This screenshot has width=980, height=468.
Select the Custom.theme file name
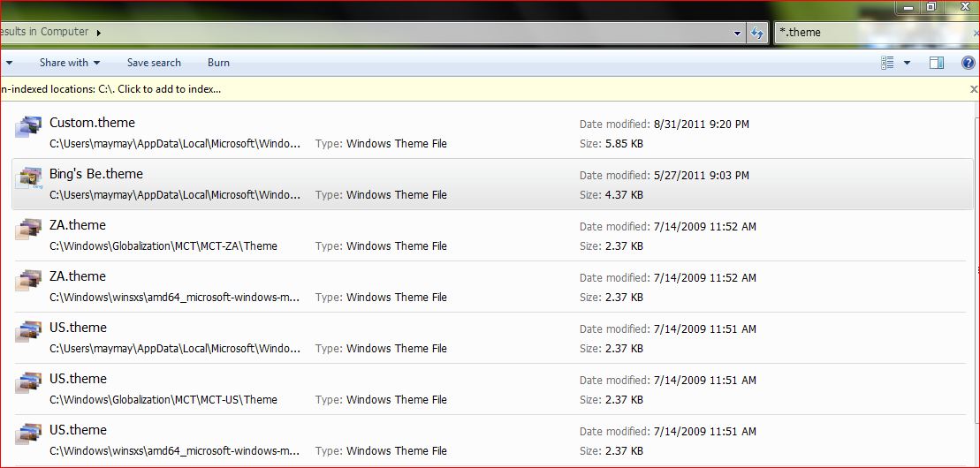coord(92,123)
